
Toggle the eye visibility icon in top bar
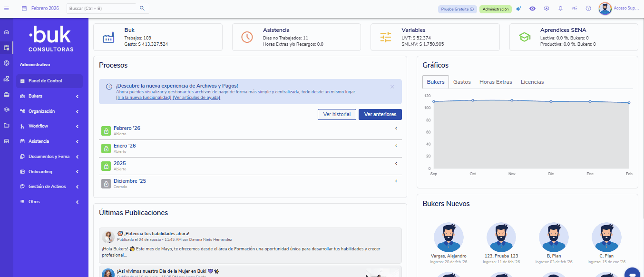[x=532, y=9]
